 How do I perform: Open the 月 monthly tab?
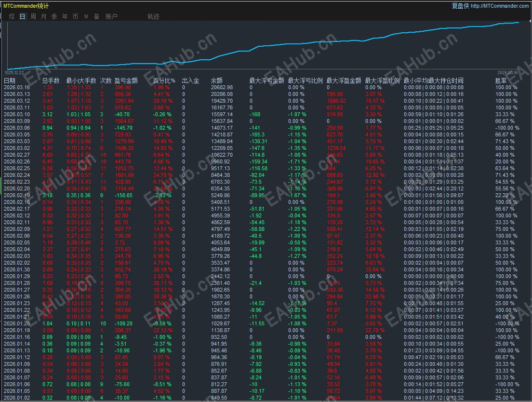pos(43,16)
